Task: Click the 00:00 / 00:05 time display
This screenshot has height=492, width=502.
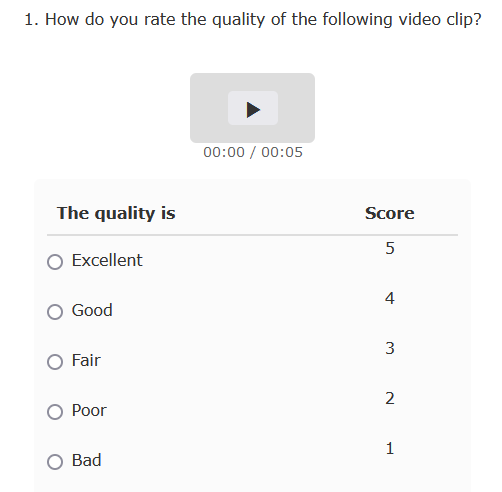Action: coord(253,152)
